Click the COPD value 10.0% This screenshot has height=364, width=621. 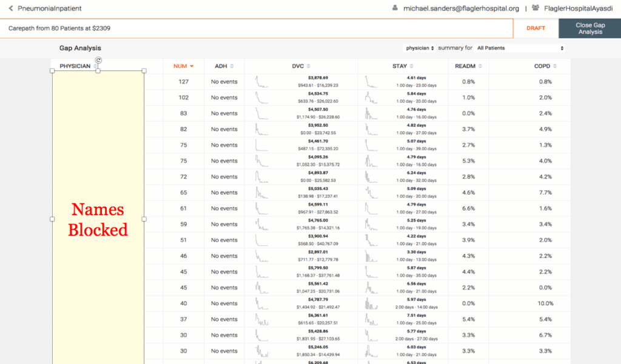point(545,303)
